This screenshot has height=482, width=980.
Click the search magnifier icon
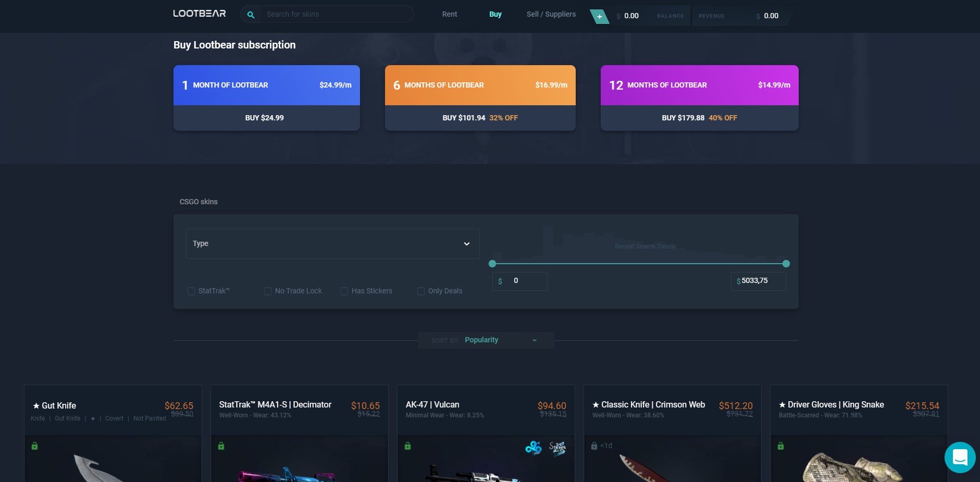pyautogui.click(x=251, y=15)
